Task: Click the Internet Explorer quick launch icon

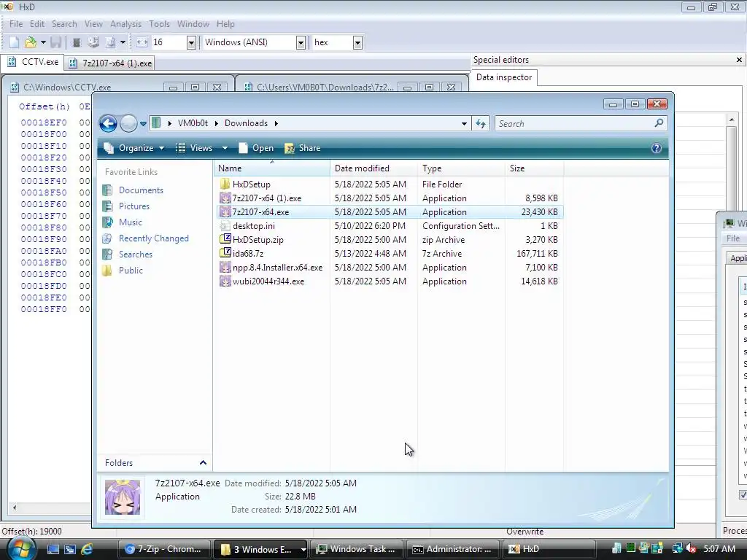Action: point(87,549)
